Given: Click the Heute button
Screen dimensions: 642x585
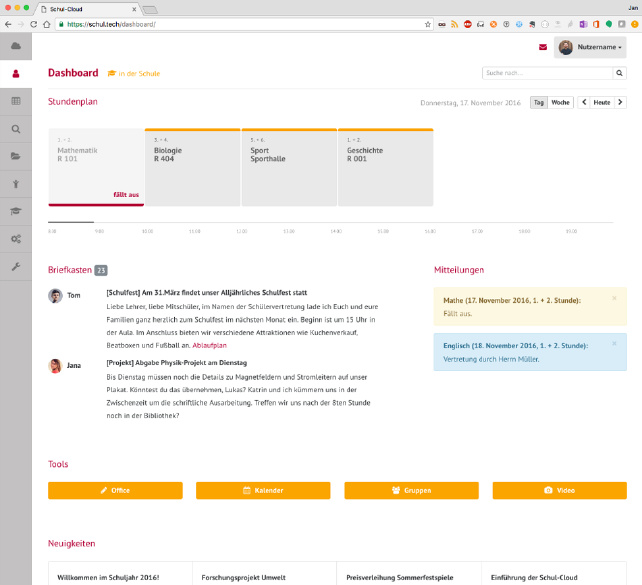Looking at the screenshot, I should 601,102.
